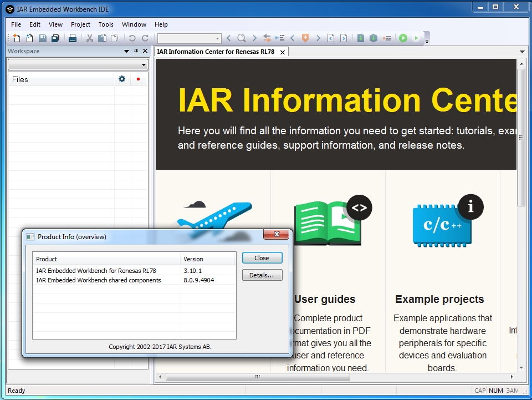Click the Files column header
This screenshot has width=532, height=400.
tap(61, 79)
